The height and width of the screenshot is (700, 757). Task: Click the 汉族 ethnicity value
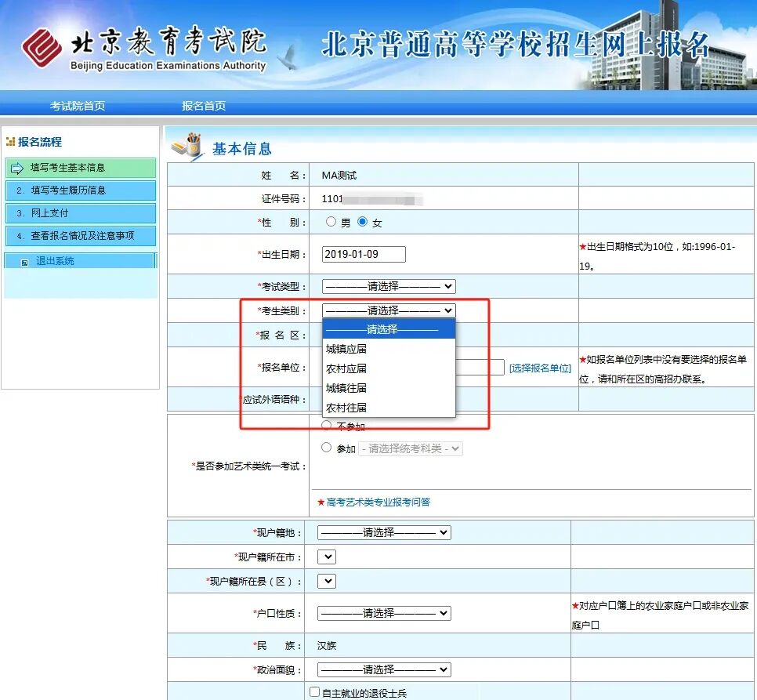326,645
